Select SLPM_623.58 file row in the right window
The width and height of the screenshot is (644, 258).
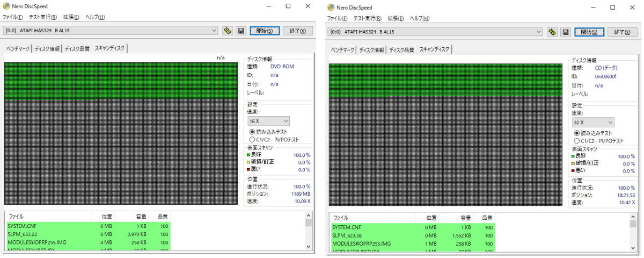click(413, 236)
